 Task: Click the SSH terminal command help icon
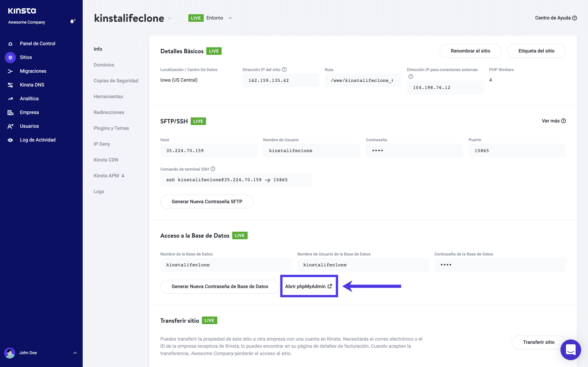click(x=213, y=169)
